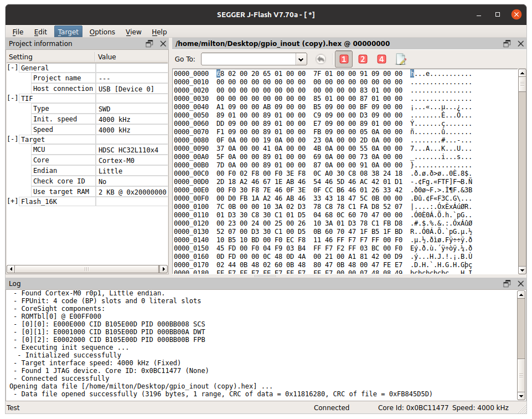Switch hex view to 2-byte units
The width and height of the screenshot is (532, 419).
(363, 59)
